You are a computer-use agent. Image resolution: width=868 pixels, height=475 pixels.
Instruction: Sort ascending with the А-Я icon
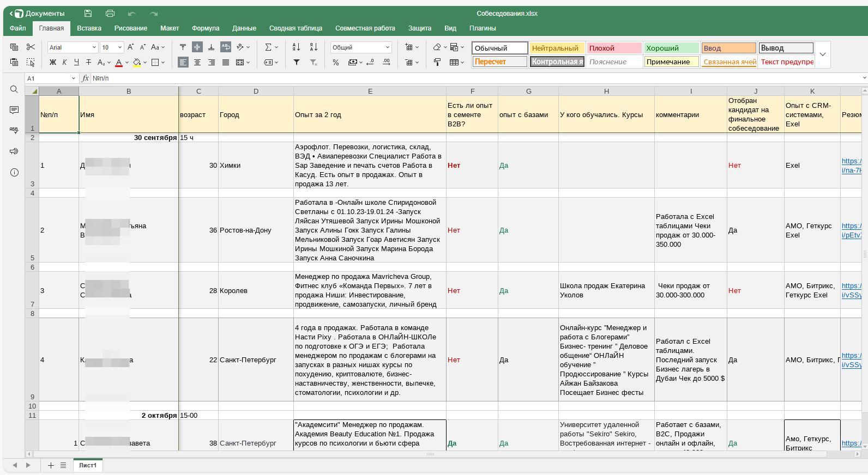point(296,47)
